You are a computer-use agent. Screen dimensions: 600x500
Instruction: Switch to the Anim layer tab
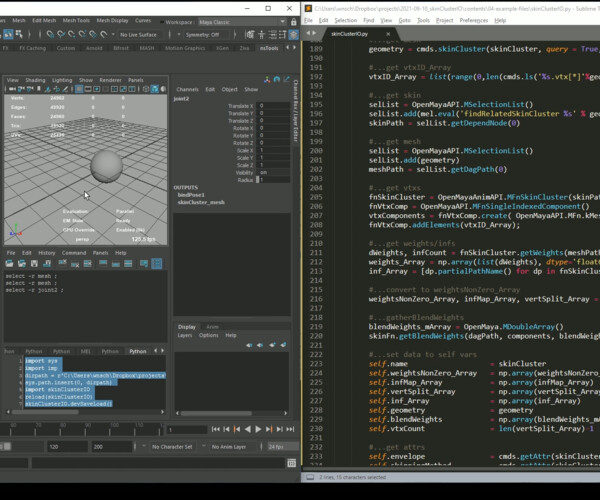[213, 326]
